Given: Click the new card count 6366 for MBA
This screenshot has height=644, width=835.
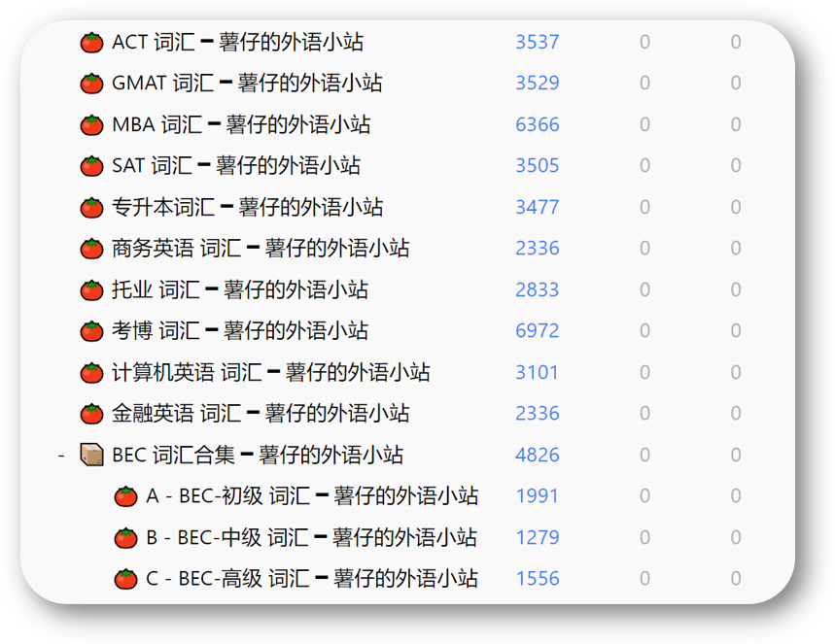Looking at the screenshot, I should (537, 124).
